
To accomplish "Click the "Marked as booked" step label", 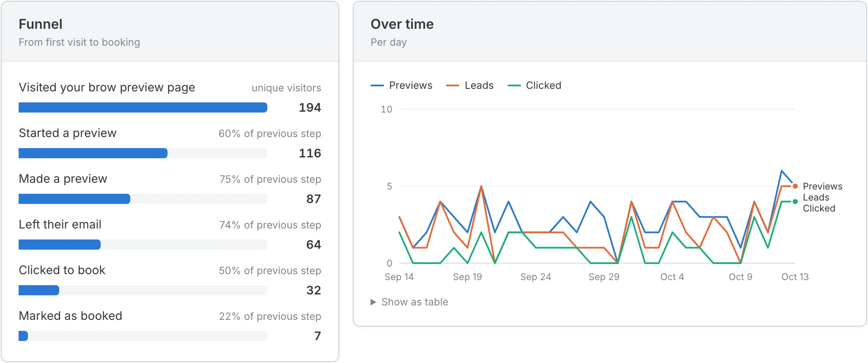I will coord(71,316).
